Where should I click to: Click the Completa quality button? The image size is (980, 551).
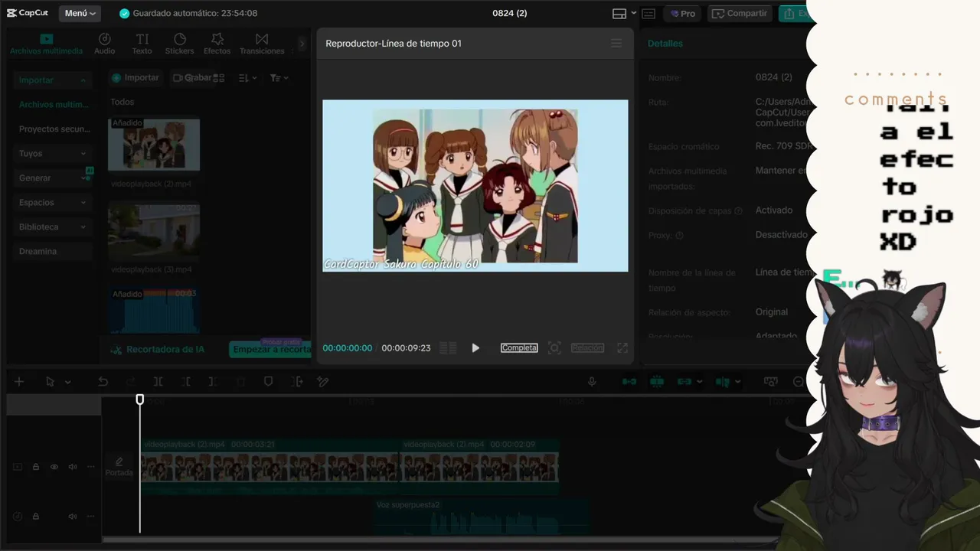pos(519,347)
